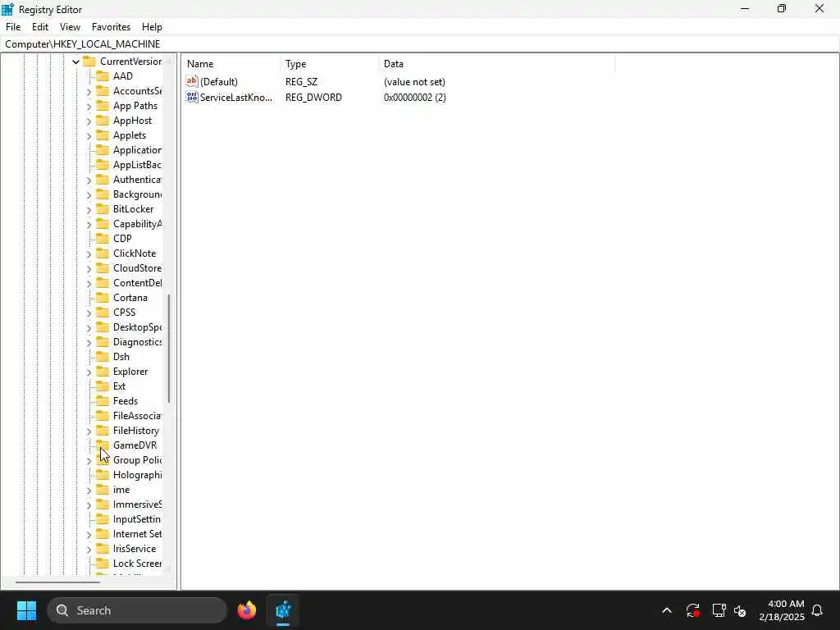The width and height of the screenshot is (840, 630).
Task: Select the FileAssociation folder icon
Action: [x=103, y=416]
